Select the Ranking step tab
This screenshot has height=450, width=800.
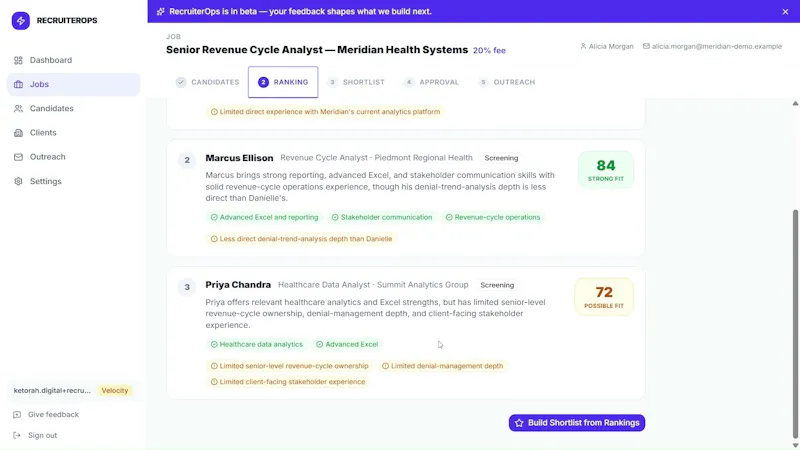click(283, 82)
